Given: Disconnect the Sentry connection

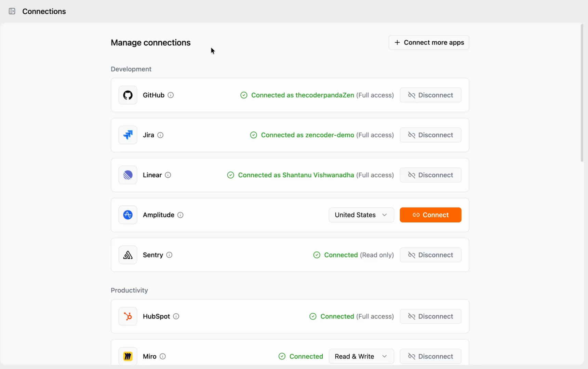Looking at the screenshot, I should coord(430,255).
